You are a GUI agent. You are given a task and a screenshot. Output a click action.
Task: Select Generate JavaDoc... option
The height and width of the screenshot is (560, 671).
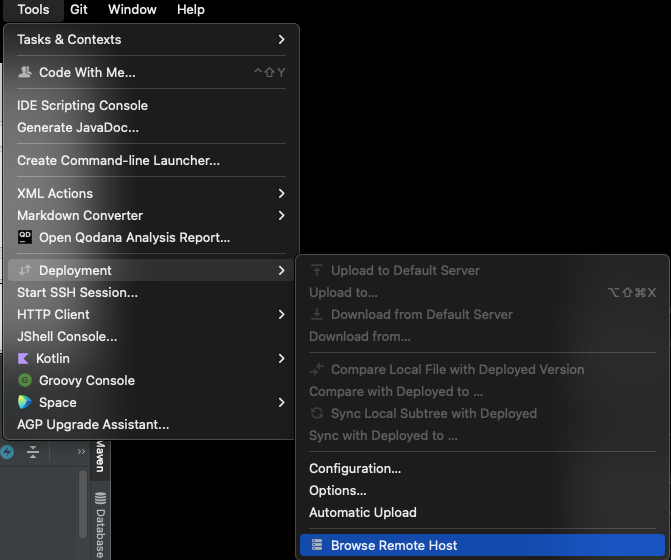point(151,127)
